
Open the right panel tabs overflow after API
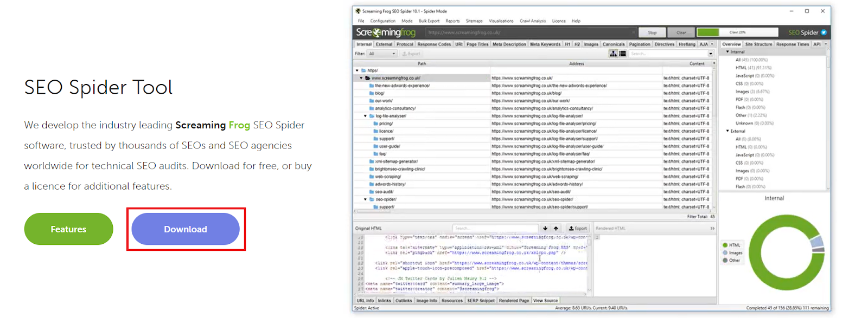click(x=826, y=44)
